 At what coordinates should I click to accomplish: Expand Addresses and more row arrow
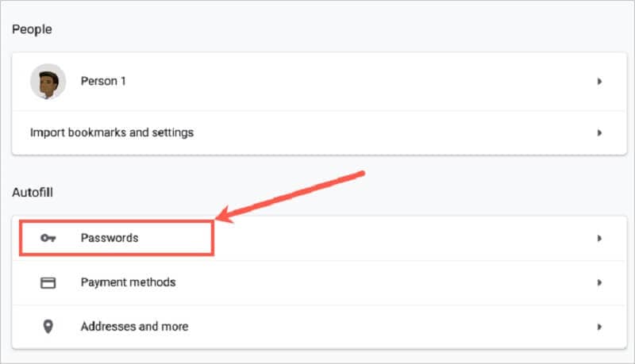click(600, 327)
